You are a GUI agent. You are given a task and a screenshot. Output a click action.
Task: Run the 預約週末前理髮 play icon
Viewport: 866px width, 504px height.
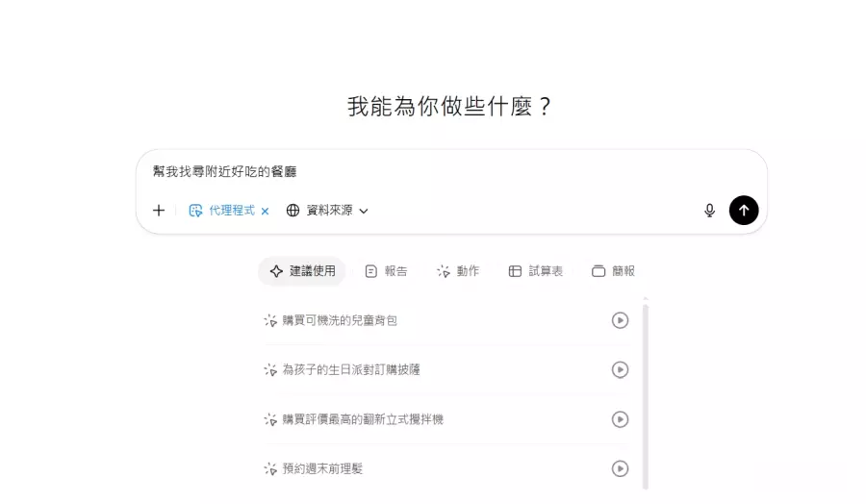[x=621, y=468]
